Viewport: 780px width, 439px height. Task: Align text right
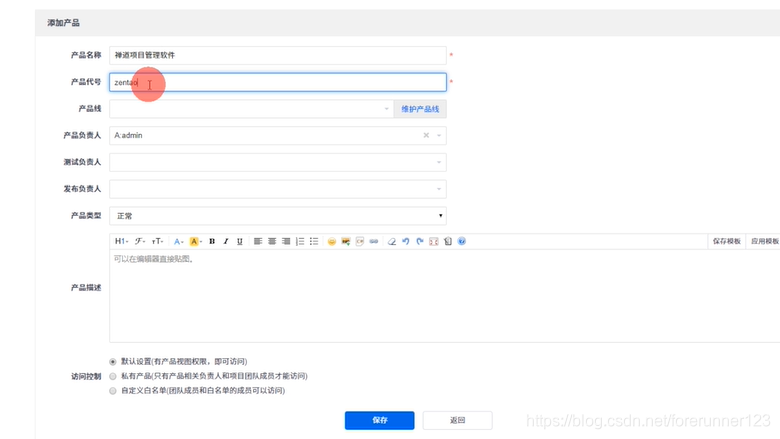286,241
